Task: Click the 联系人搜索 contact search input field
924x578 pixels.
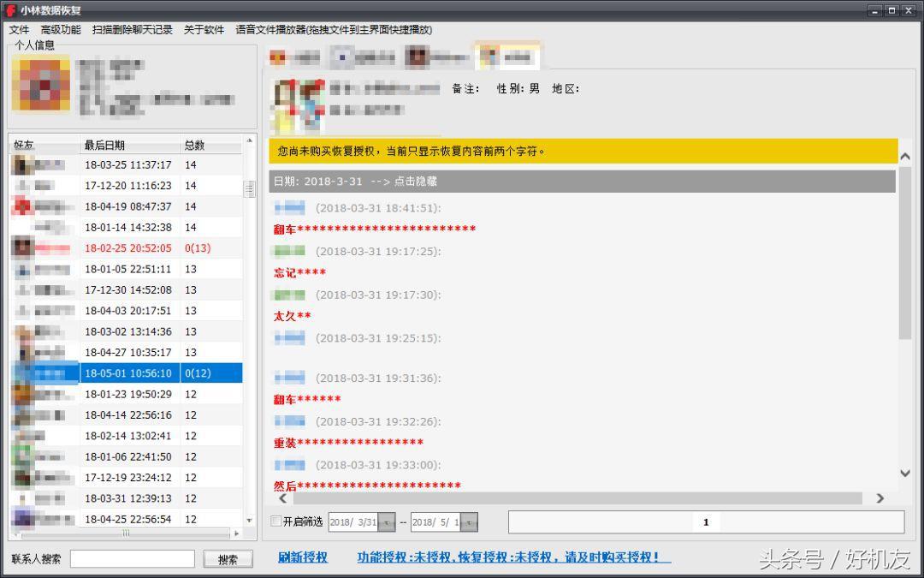Action: pos(132,557)
